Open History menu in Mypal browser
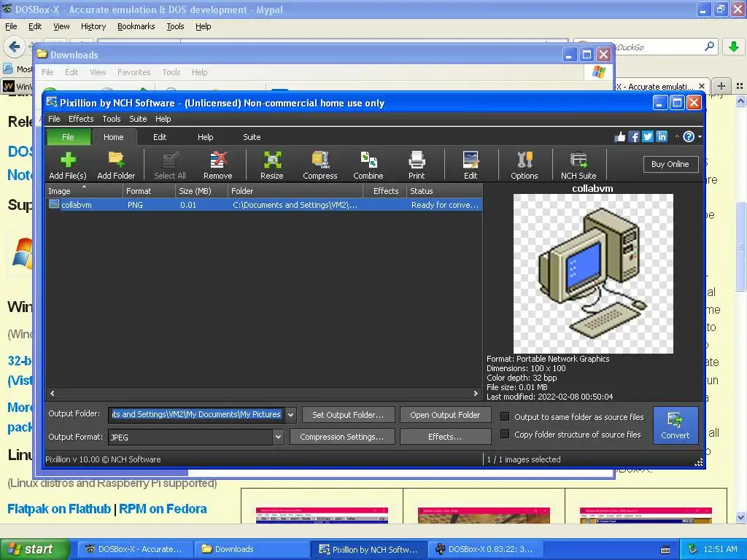 [x=93, y=27]
